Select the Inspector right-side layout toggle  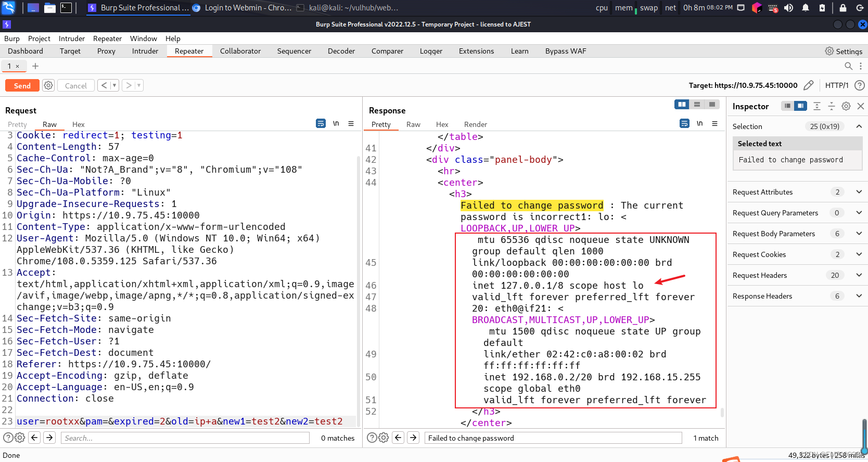tap(800, 106)
